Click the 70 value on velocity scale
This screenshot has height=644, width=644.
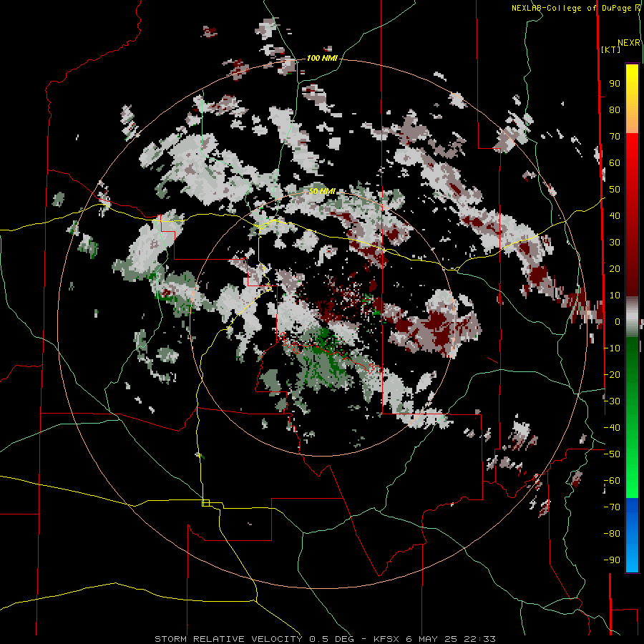[x=615, y=137]
